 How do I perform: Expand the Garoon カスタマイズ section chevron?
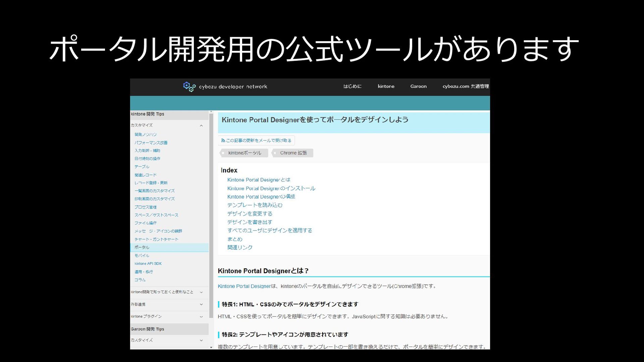201,340
